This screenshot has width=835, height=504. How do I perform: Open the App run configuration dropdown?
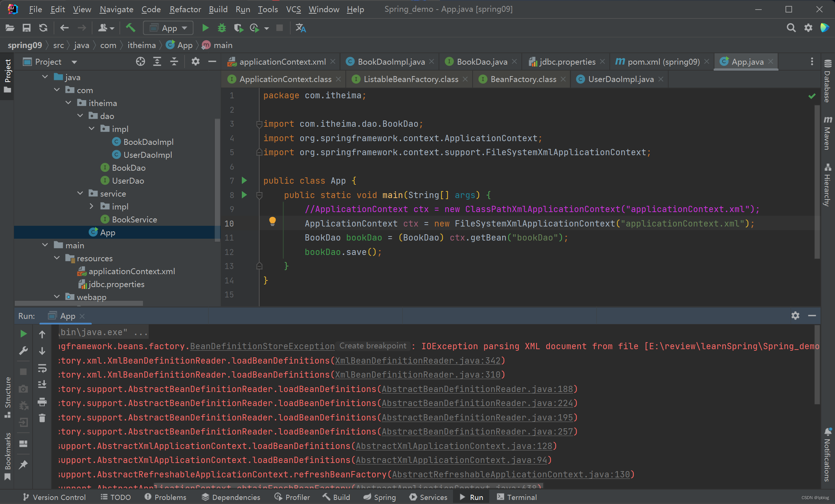coord(169,28)
